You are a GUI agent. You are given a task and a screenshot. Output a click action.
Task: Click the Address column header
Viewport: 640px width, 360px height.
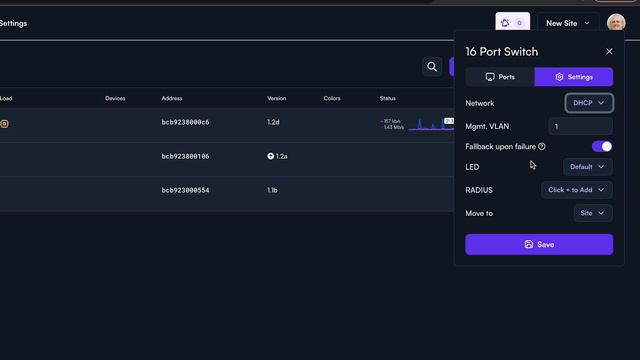(x=172, y=98)
